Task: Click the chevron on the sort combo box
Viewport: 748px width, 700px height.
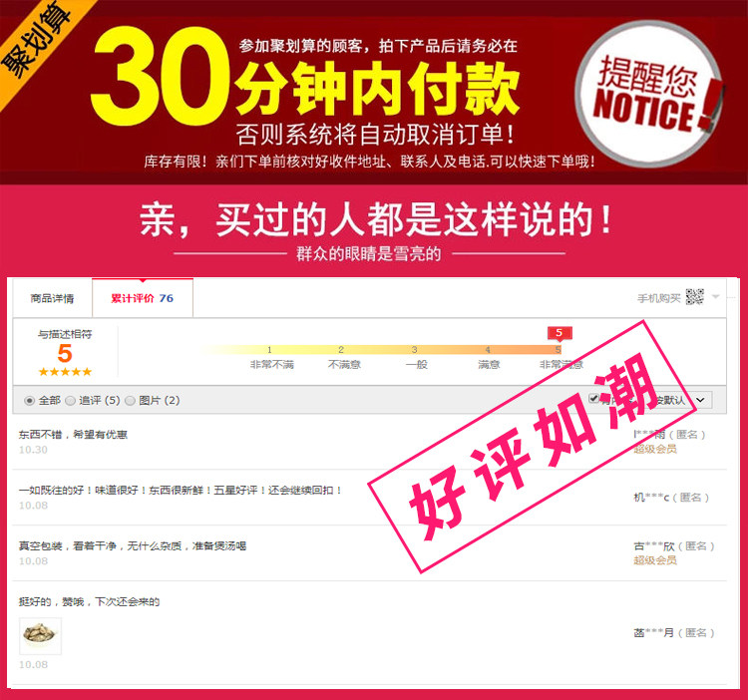Action: (700, 400)
